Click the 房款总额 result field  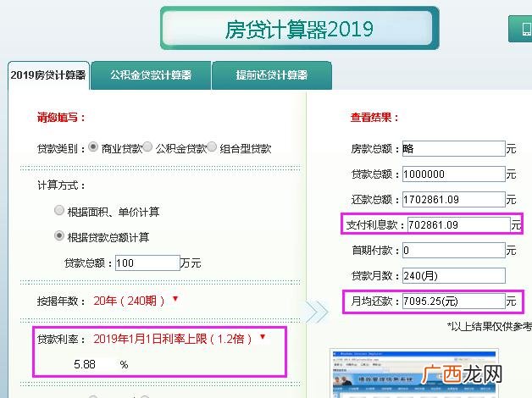(x=454, y=148)
